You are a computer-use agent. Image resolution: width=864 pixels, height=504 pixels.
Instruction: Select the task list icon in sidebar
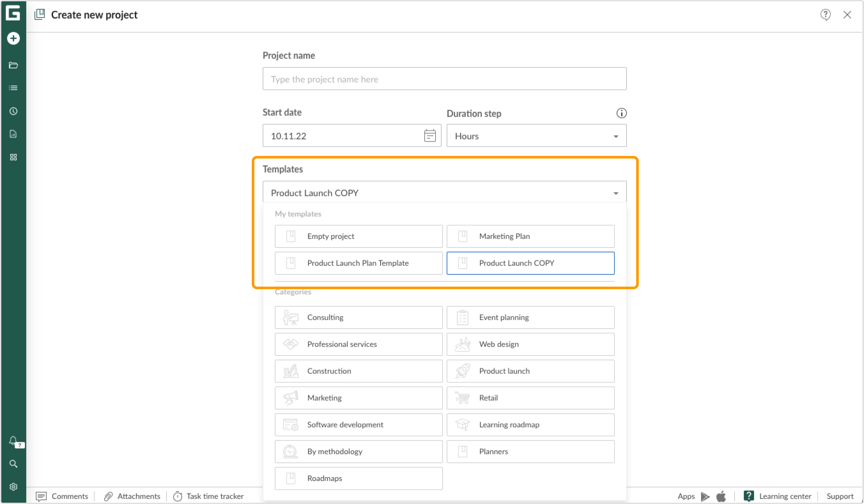13,88
